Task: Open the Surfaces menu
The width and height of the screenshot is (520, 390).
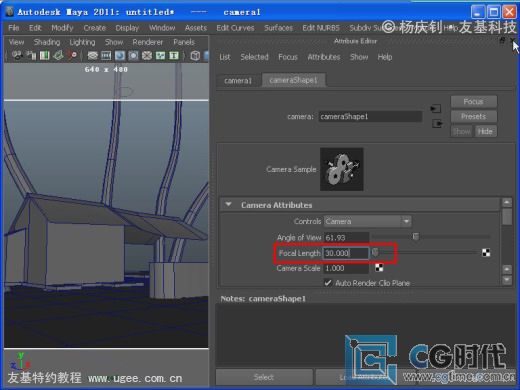Action: (278, 28)
